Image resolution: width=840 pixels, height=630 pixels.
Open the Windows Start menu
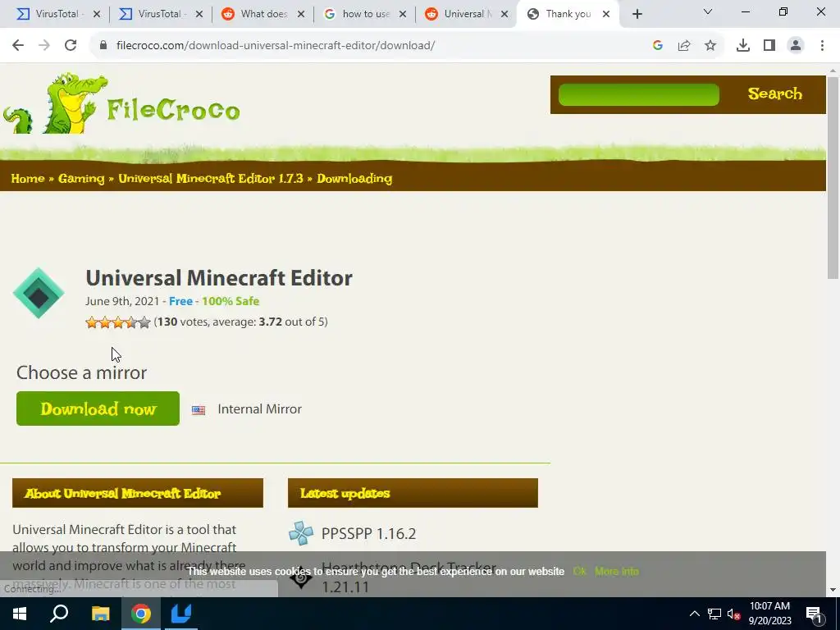(x=20, y=614)
